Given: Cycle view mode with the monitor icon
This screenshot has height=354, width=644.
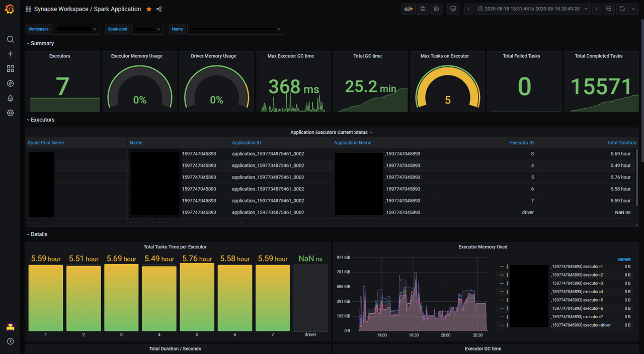Looking at the screenshot, I should pos(453,9).
